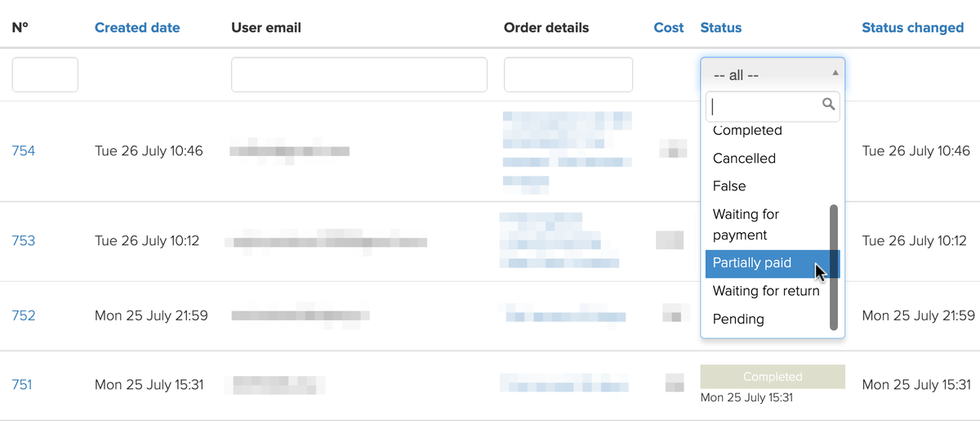
Task: Click the status list scrollbar
Action: (834, 267)
